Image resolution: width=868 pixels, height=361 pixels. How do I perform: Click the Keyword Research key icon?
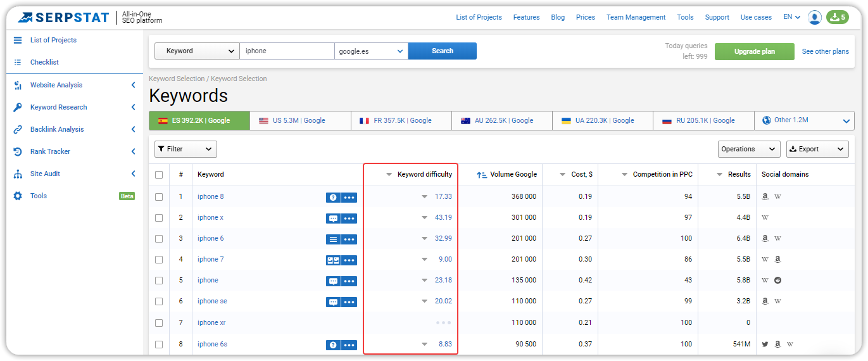coord(18,107)
